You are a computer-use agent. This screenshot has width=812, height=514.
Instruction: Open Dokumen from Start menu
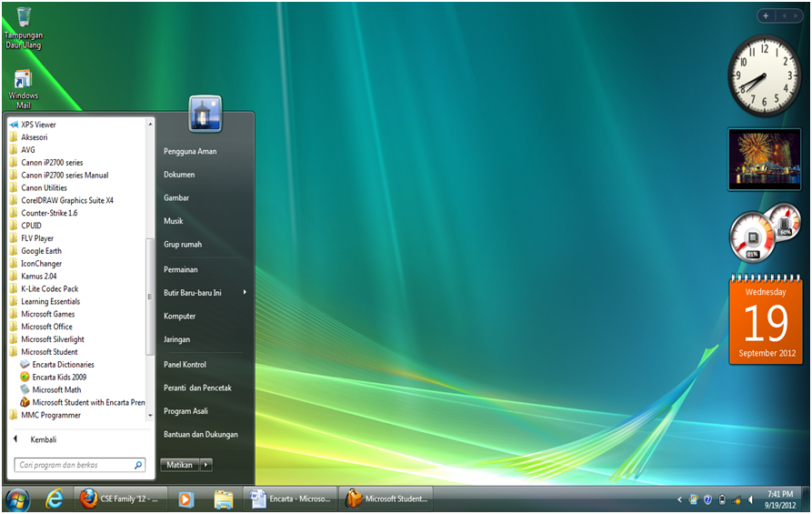pyautogui.click(x=179, y=175)
